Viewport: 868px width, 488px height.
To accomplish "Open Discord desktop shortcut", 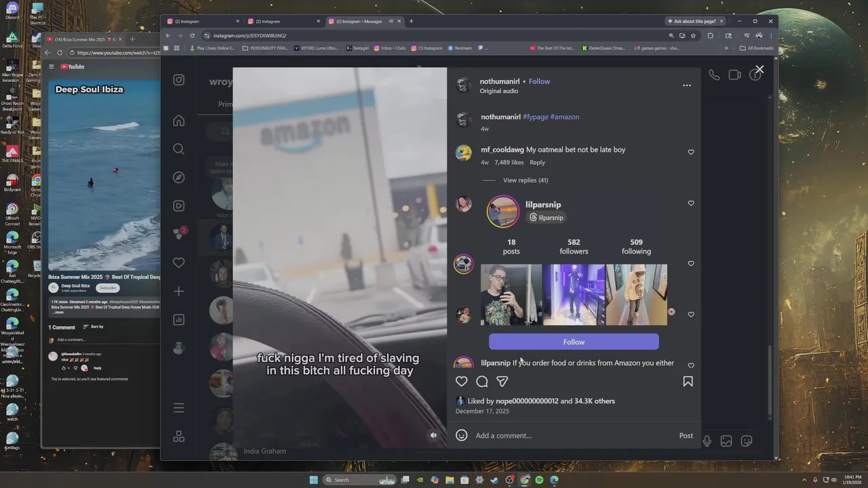I will [12, 11].
